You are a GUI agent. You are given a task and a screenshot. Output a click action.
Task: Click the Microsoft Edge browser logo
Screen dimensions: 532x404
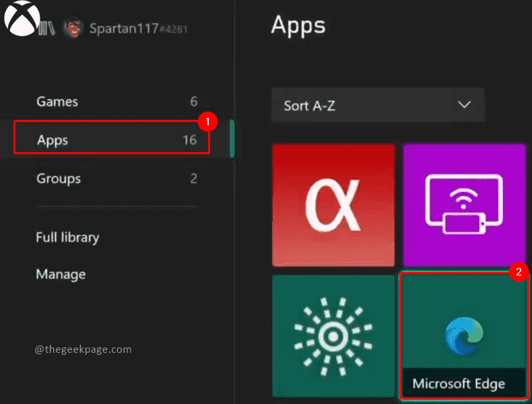[x=464, y=336]
